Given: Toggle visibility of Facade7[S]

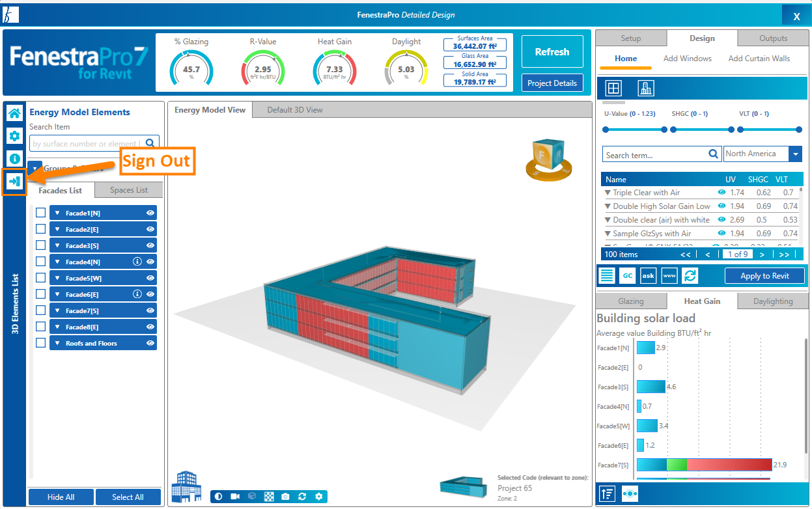Looking at the screenshot, I should click(x=150, y=310).
